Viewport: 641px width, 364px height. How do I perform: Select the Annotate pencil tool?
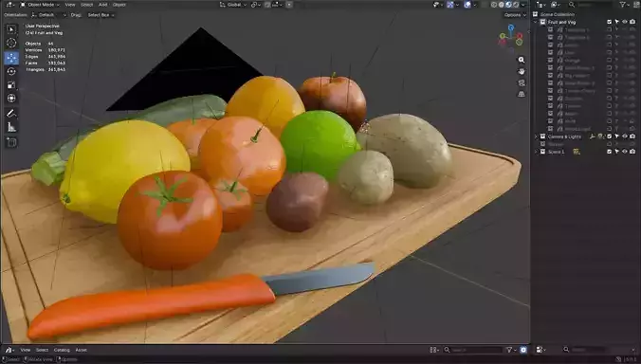point(11,114)
